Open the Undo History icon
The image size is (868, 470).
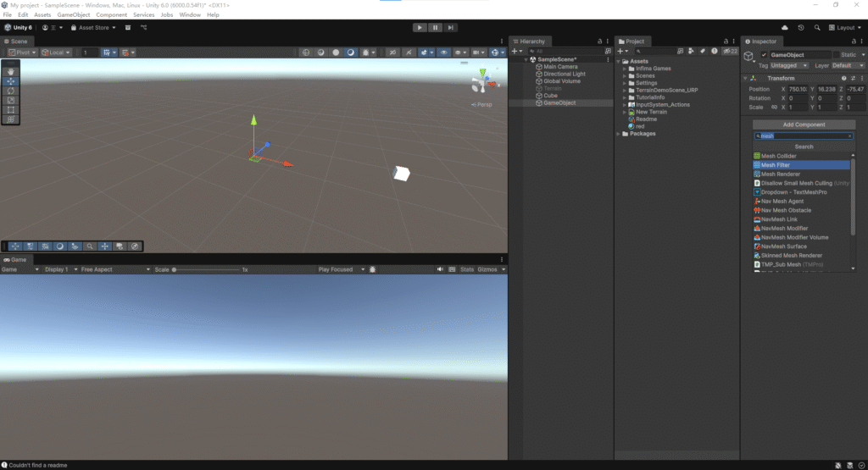click(x=800, y=28)
